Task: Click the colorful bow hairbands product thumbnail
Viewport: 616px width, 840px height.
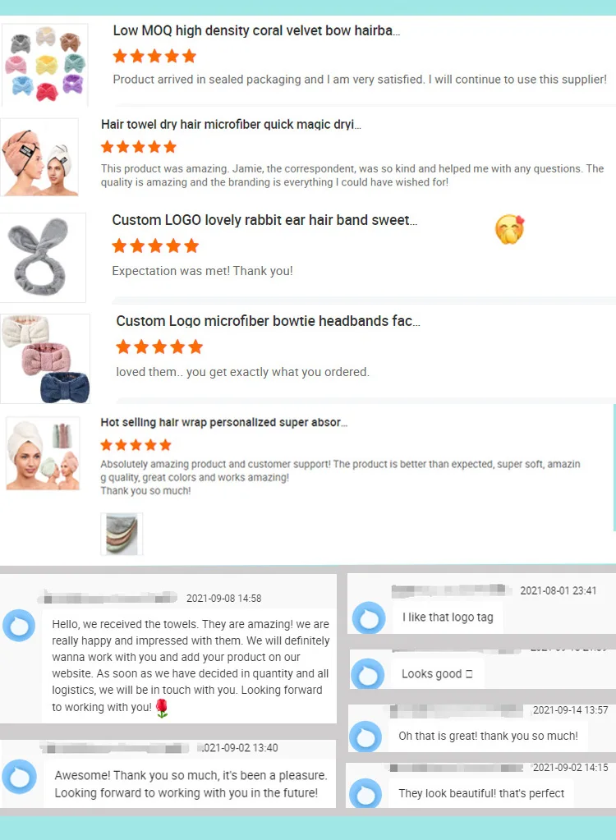Action: point(45,64)
